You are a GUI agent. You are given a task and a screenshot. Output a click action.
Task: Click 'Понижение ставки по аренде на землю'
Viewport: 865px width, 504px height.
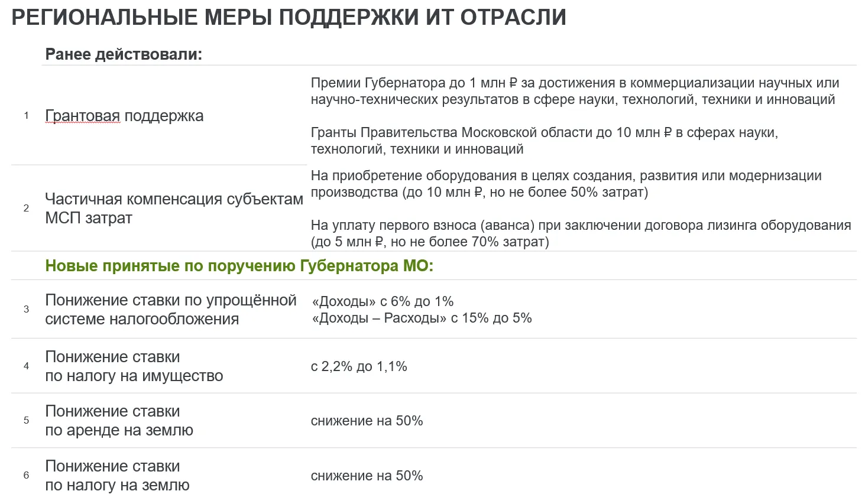pyautogui.click(x=119, y=421)
